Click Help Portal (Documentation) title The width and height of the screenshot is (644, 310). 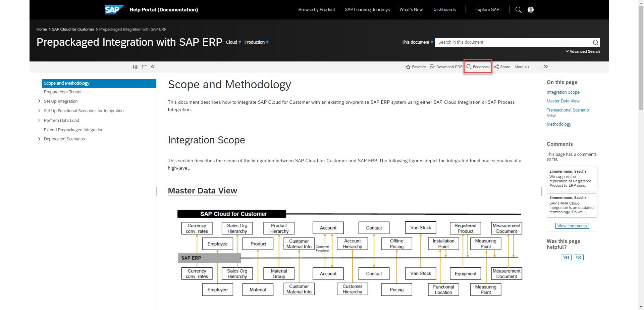pos(164,10)
